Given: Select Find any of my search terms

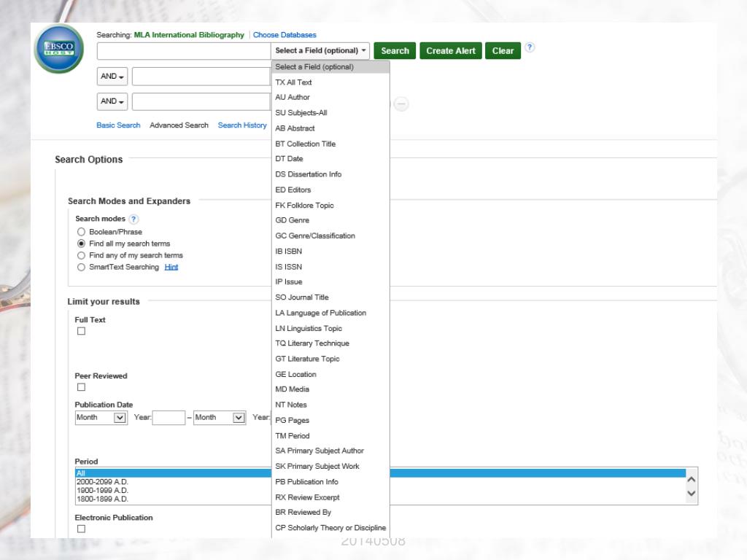Looking at the screenshot, I should (82, 255).
